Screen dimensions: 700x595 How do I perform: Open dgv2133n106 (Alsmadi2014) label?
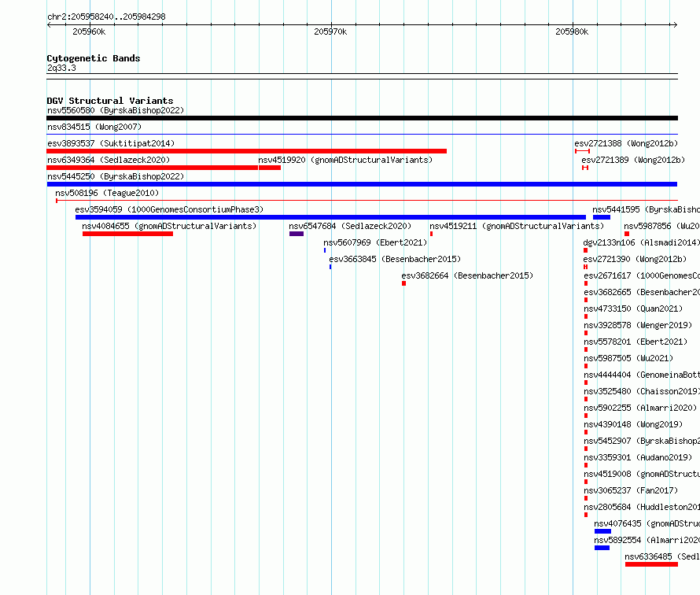pos(642,242)
